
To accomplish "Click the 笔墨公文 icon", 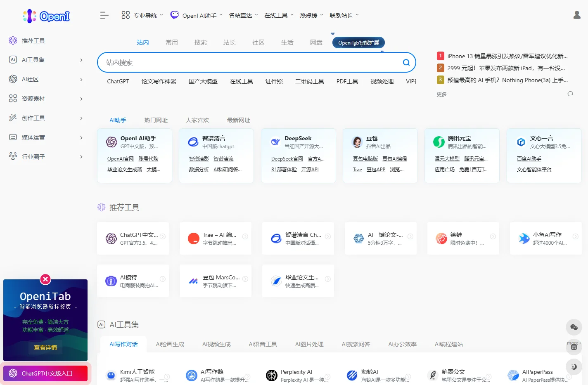I will [x=433, y=375].
